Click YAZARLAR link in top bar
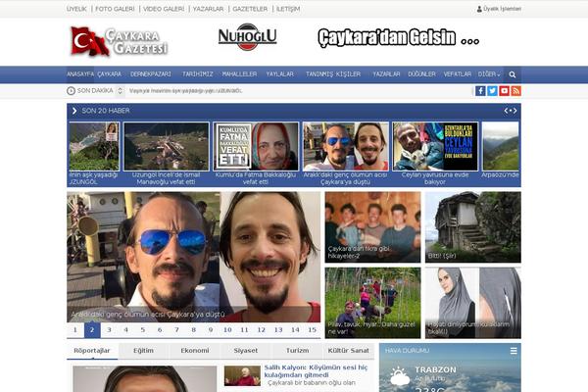Image resolution: width=588 pixels, height=392 pixels. point(208,9)
